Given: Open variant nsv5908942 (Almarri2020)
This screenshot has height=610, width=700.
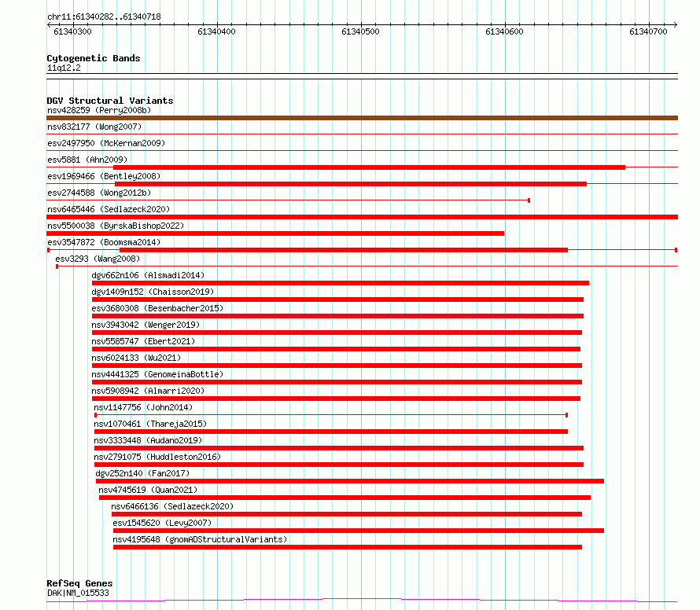Looking at the screenshot, I should [148, 391].
